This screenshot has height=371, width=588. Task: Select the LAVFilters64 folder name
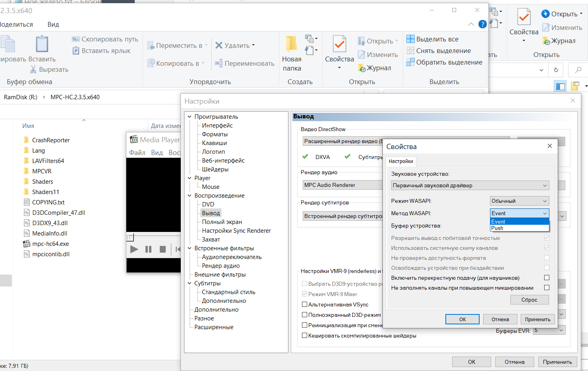[48, 161]
